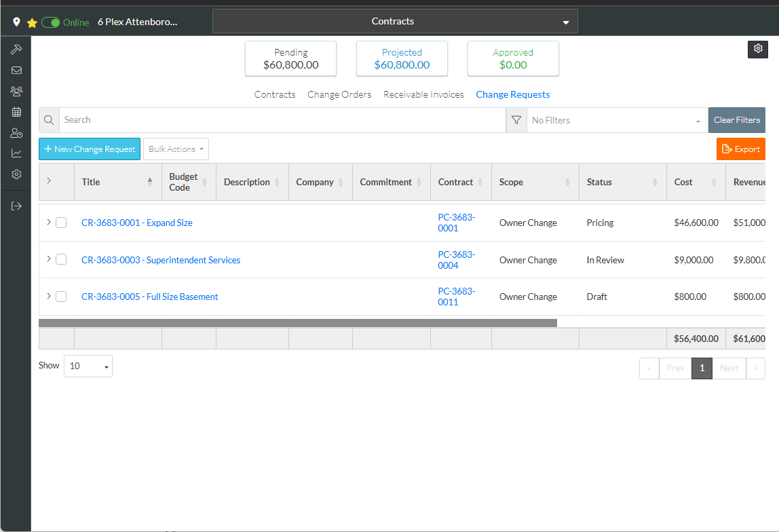Image resolution: width=779 pixels, height=532 pixels.
Task: Click the yellow favorite star icon
Action: [32, 22]
